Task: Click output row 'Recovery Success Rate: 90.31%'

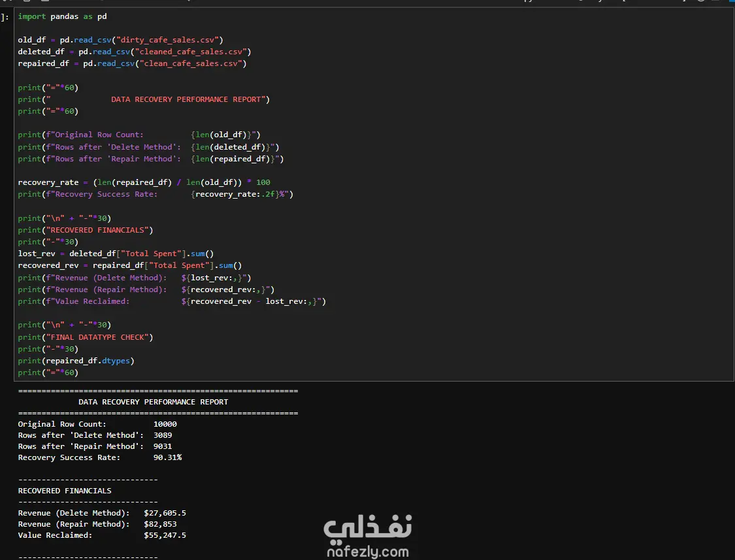Action: (100, 457)
